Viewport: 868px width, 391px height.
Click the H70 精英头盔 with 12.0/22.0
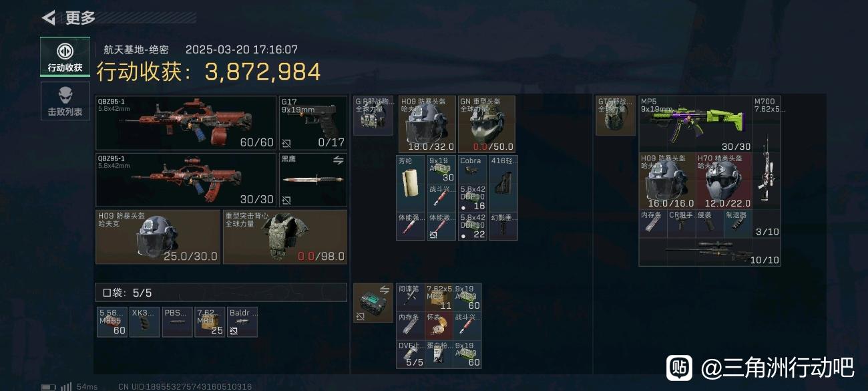pyautogui.click(x=723, y=180)
